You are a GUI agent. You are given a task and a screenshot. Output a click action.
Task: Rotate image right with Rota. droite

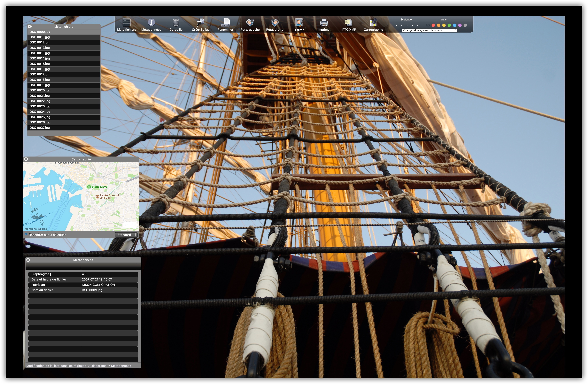click(275, 23)
